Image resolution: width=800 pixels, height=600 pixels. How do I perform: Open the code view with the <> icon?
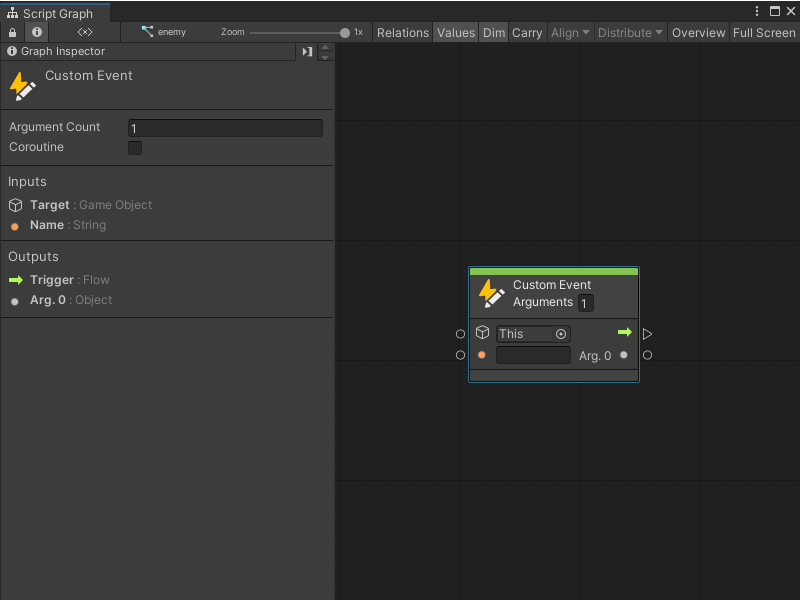pos(84,31)
